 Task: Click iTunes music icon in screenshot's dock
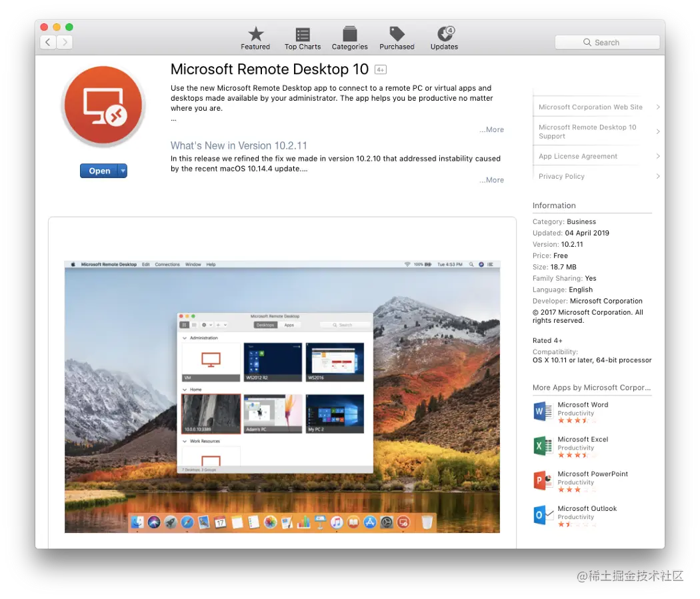pyautogui.click(x=337, y=522)
